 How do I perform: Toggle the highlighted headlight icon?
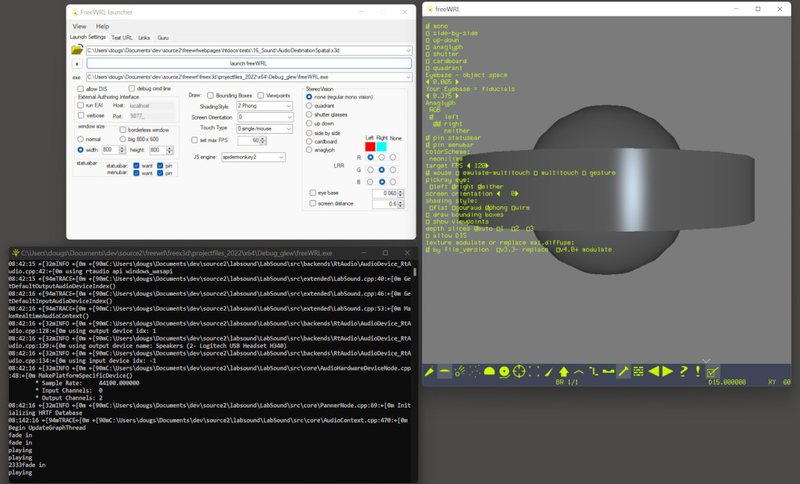(x=623, y=372)
